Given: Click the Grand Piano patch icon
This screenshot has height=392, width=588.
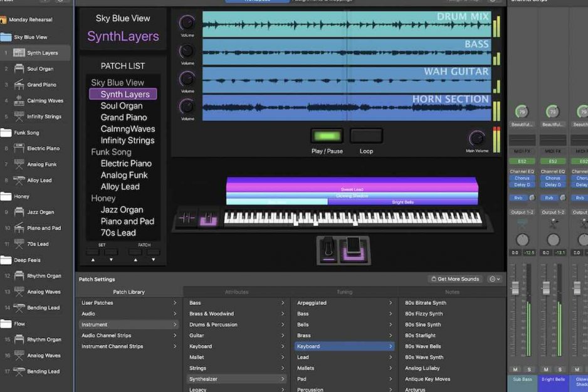Looking at the screenshot, I should (x=19, y=85).
